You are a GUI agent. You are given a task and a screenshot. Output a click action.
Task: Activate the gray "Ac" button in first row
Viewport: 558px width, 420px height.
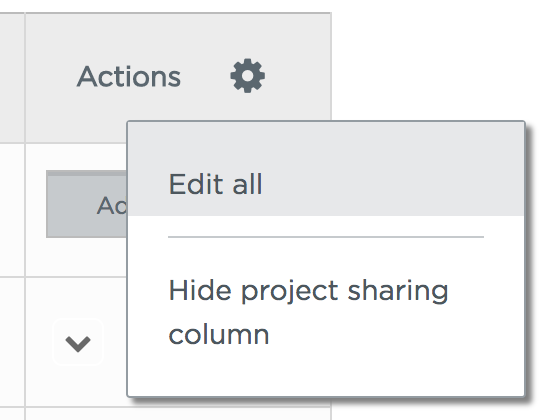click(x=87, y=204)
